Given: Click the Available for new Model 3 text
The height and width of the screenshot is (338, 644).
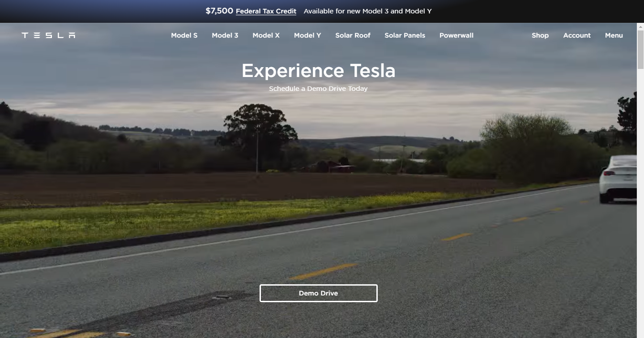Looking at the screenshot, I should tap(367, 11).
